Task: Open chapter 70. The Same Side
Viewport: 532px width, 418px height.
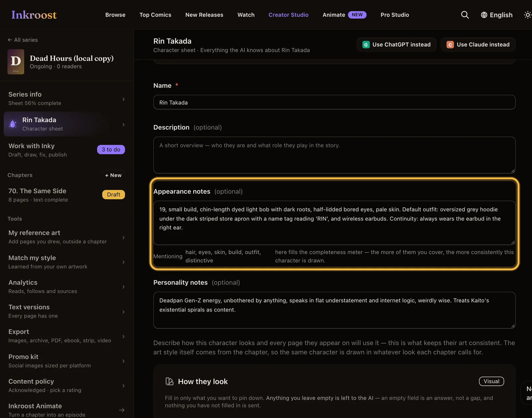Action: (66, 195)
